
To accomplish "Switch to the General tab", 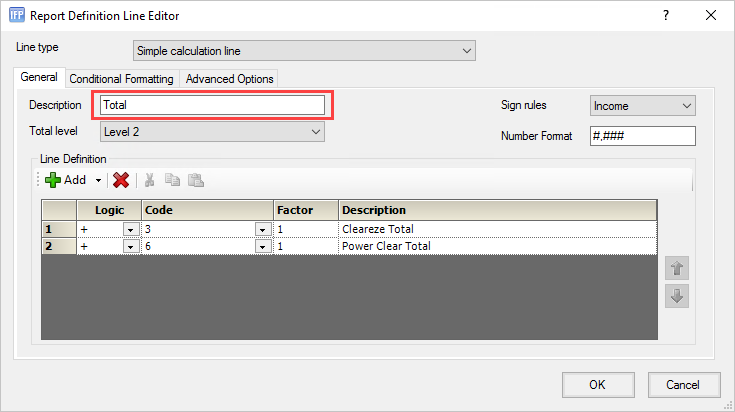I will [39, 77].
